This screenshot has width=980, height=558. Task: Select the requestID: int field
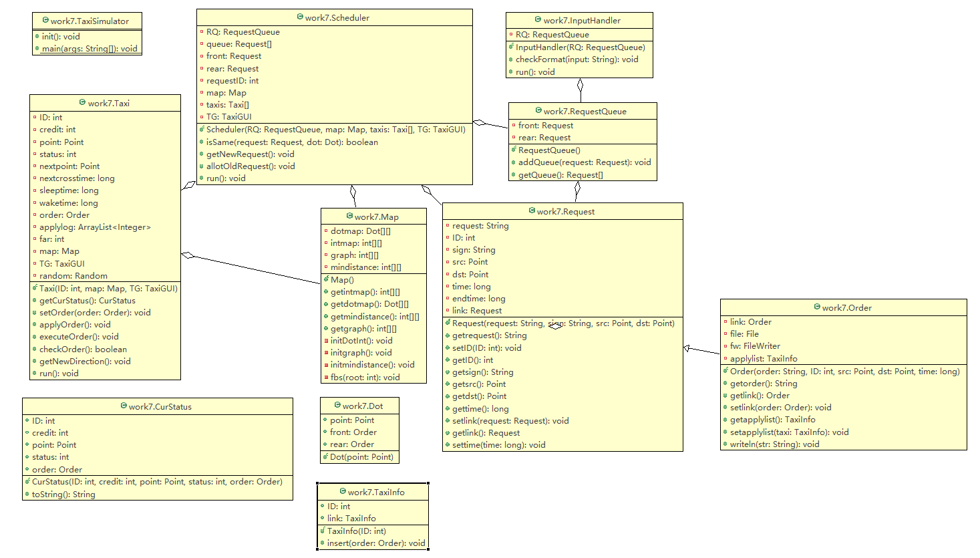(x=232, y=81)
